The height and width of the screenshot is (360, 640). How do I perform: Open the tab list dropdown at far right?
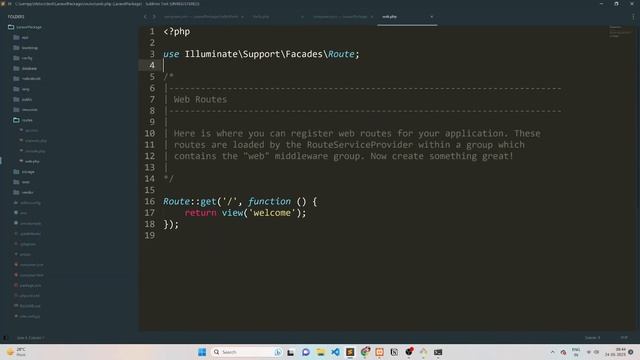click(x=633, y=17)
